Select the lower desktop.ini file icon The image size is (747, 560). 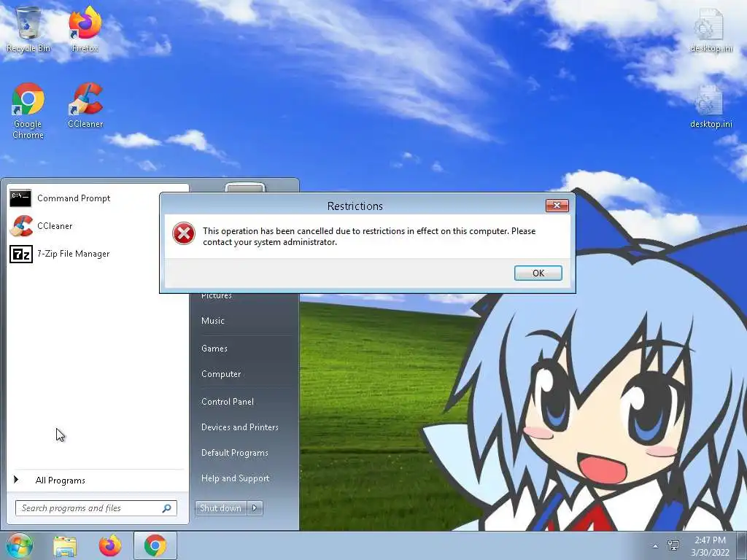(x=711, y=106)
